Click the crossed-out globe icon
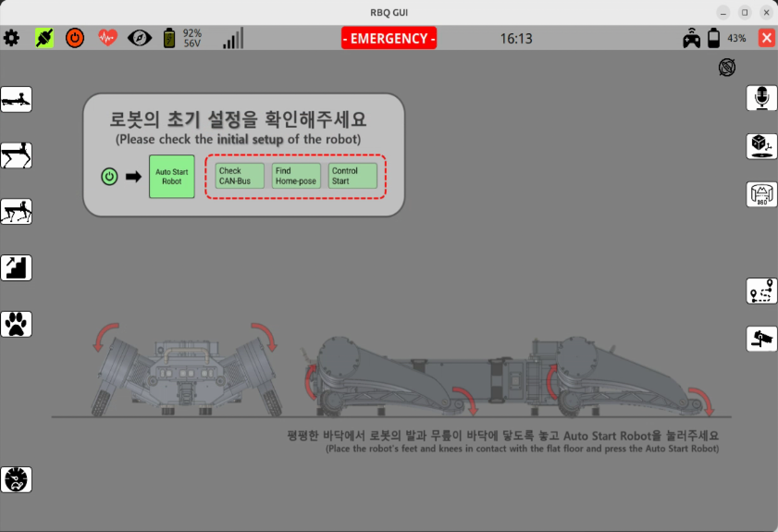 click(x=727, y=68)
